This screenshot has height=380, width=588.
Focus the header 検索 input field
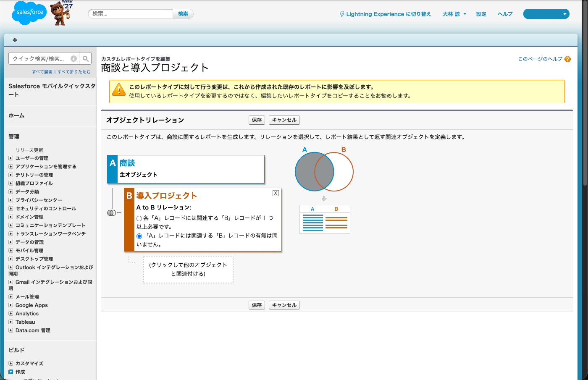tap(131, 14)
